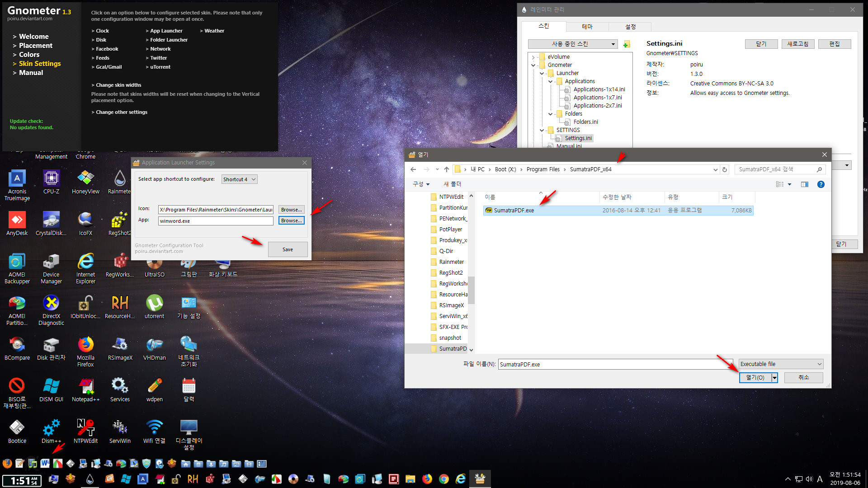Open Colors in Gnometer menu
This screenshot has width=868, height=488.
(x=29, y=55)
